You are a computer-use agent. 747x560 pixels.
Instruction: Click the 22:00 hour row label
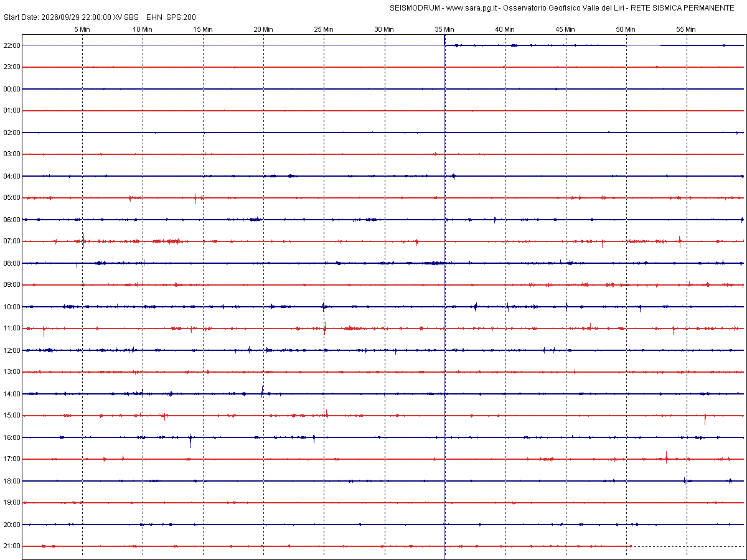click(12, 45)
